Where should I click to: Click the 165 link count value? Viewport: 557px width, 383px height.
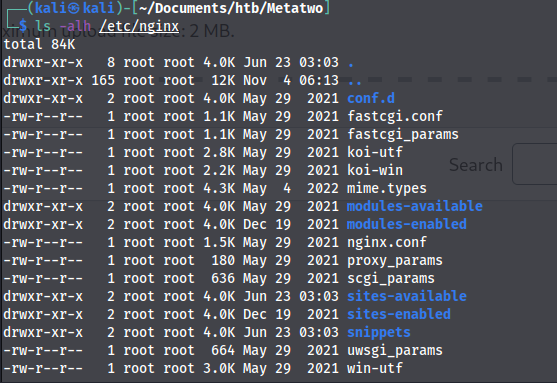coord(103,81)
